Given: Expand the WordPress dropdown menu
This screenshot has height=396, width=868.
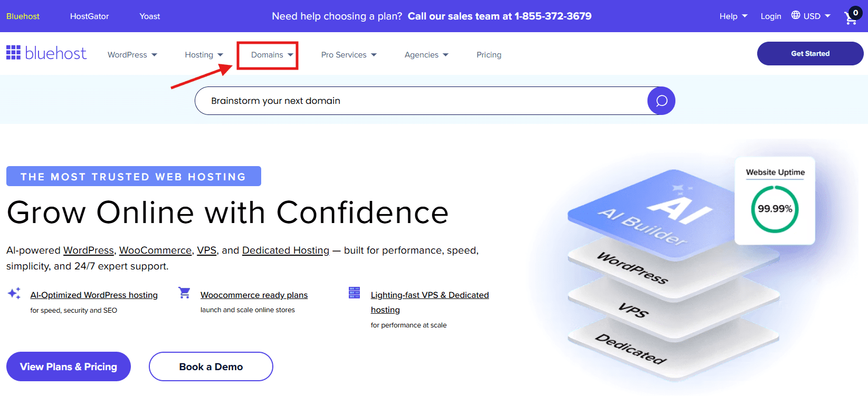Looking at the screenshot, I should [x=132, y=55].
